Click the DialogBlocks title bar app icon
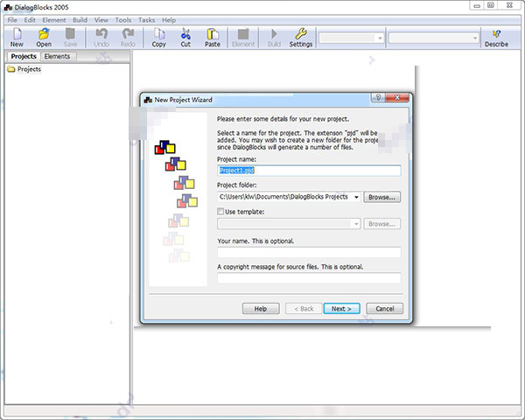This screenshot has height=420, width=525. coord(8,7)
